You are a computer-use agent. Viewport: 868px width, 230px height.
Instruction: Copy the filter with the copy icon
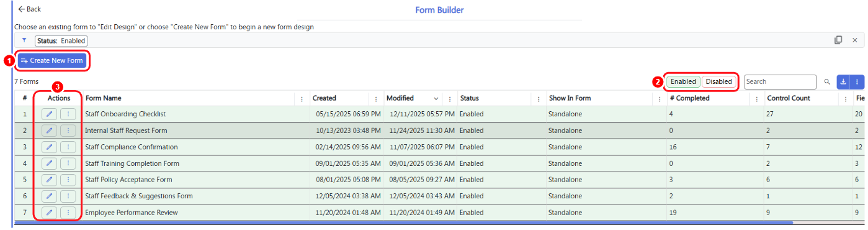[838, 40]
